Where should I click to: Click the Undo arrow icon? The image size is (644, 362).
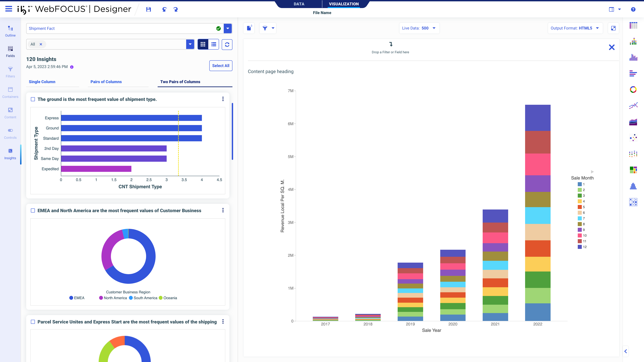164,10
